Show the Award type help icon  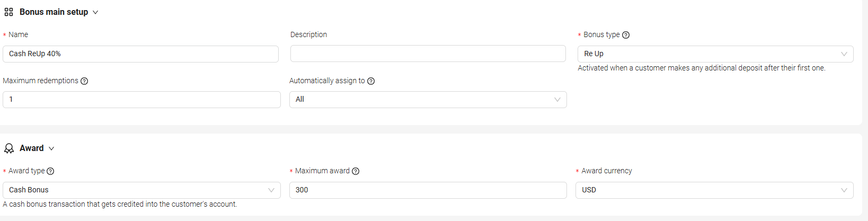[50, 171]
